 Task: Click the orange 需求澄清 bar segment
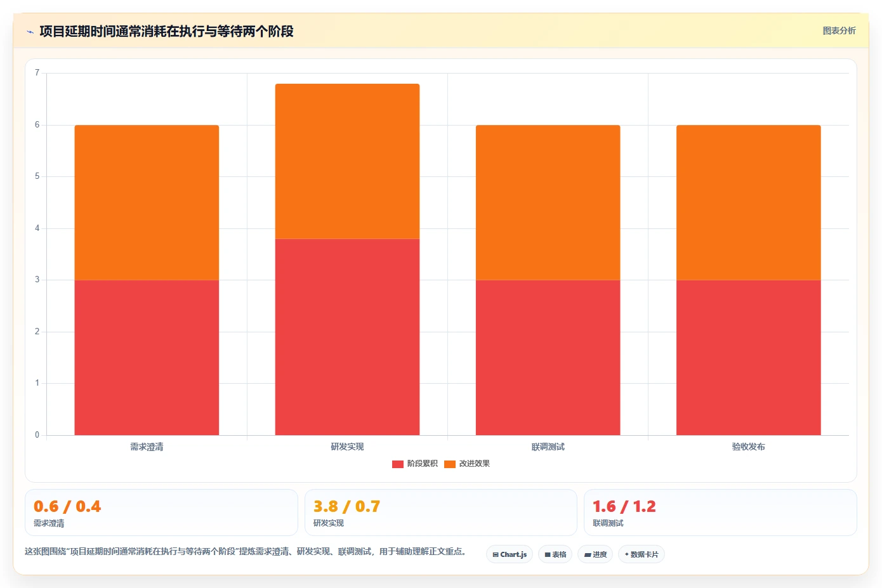(147, 202)
